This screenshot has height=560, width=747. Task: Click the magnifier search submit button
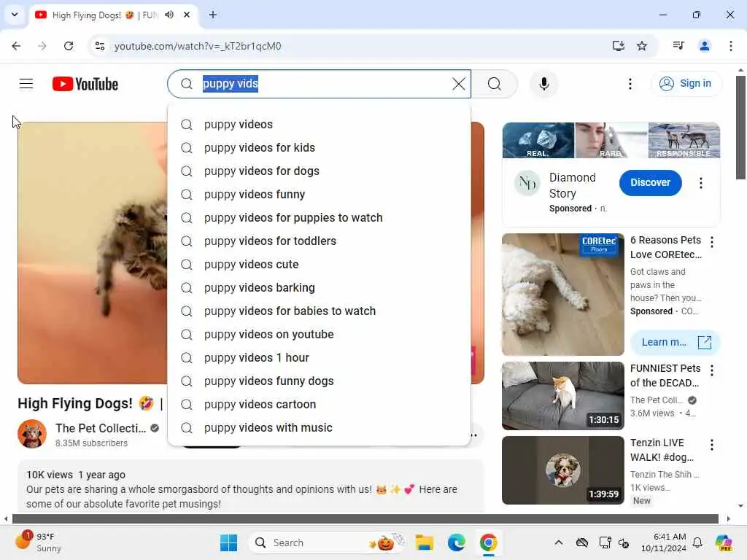point(494,84)
